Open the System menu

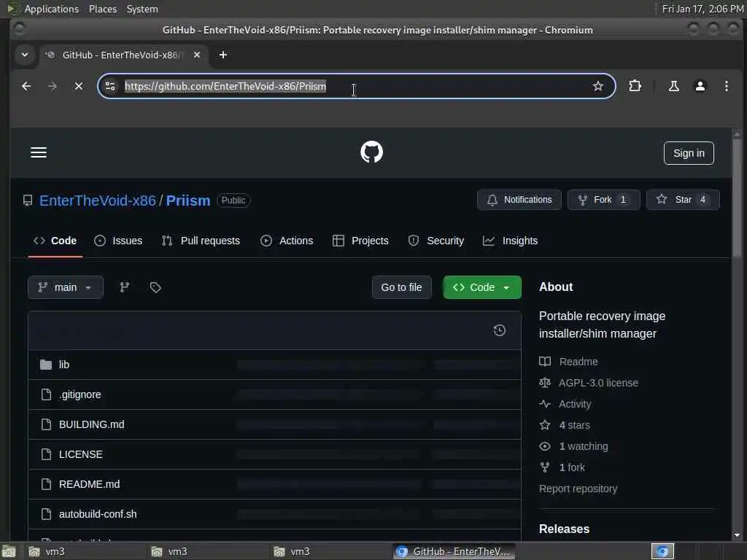point(142,9)
